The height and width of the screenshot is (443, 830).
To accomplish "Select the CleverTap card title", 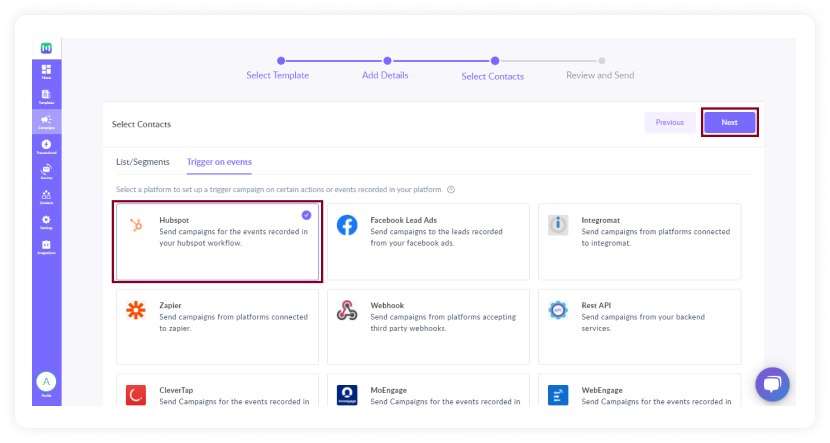I will coord(176,390).
